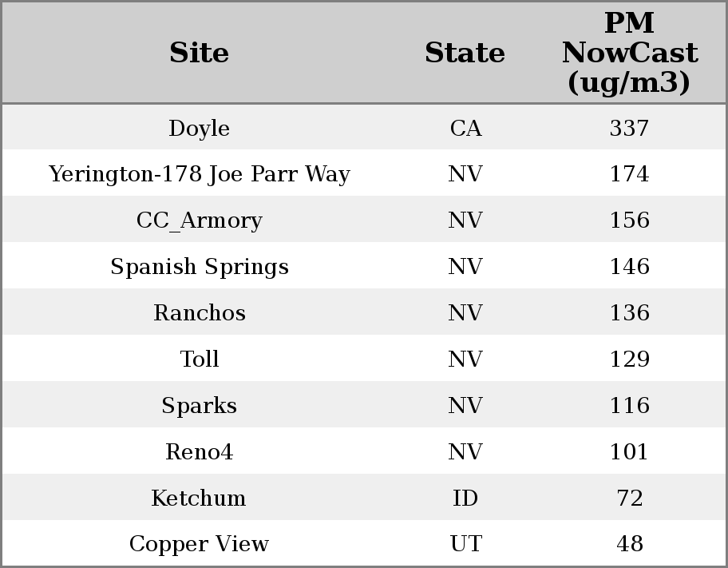
Task: Click the Site column header
Action: [x=199, y=53]
